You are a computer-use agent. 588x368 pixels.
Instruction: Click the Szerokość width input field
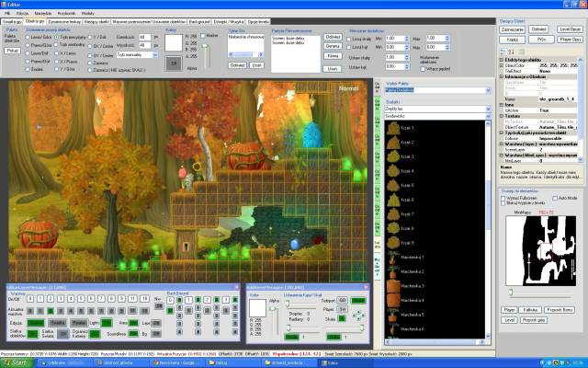(x=144, y=37)
